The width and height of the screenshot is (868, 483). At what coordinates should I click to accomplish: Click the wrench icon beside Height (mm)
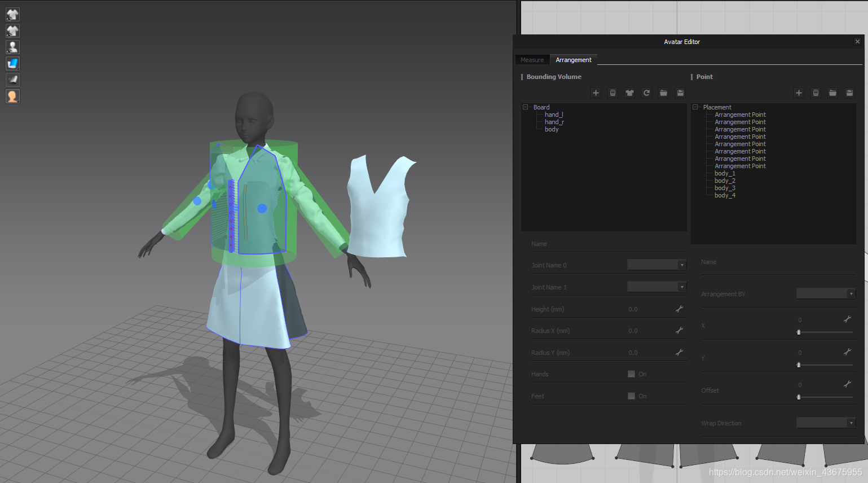click(x=679, y=309)
